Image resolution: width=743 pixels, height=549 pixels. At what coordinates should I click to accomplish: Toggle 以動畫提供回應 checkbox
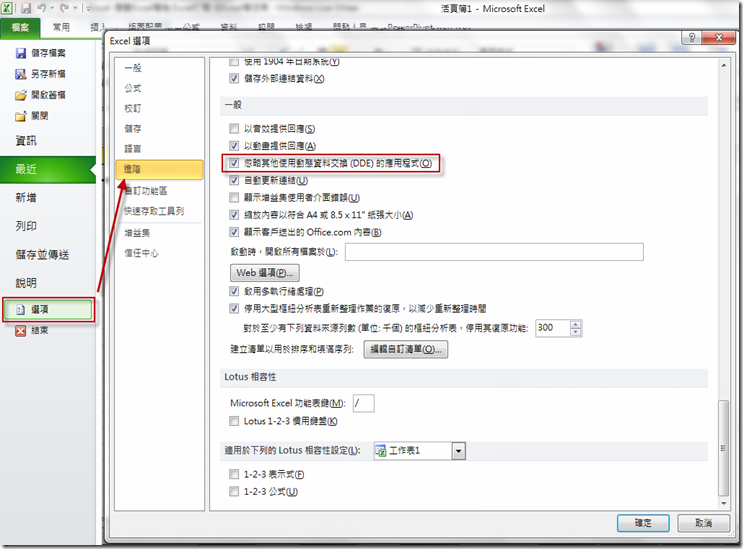coord(234,146)
